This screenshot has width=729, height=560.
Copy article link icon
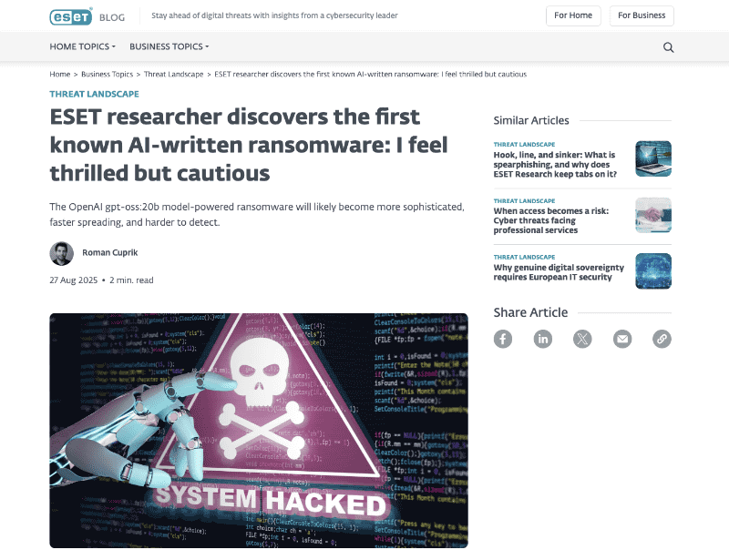click(x=662, y=339)
